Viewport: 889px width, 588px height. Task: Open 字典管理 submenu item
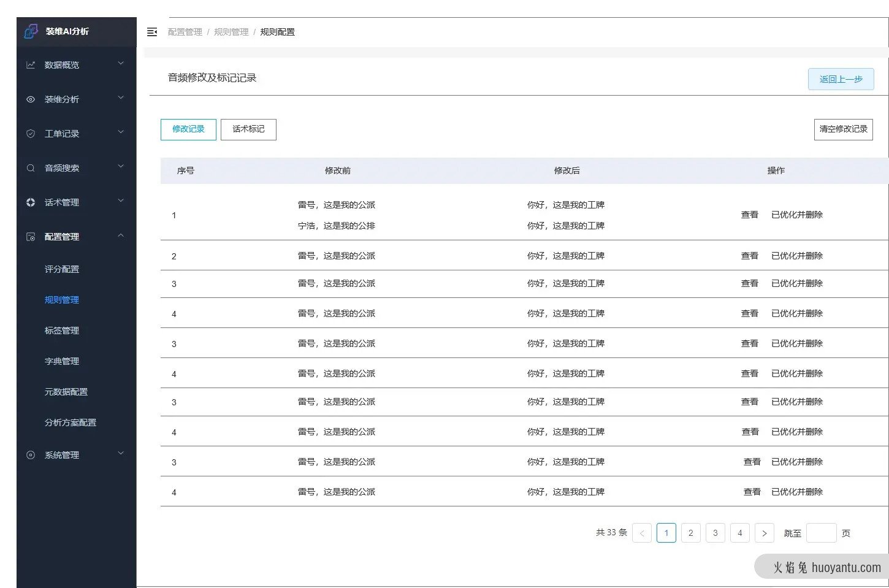[62, 361]
